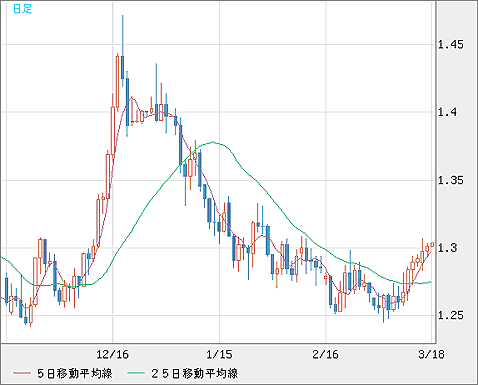This screenshot has width=478, height=385.
Task: Click the purple 5-day average legend line
Action: 22,373
